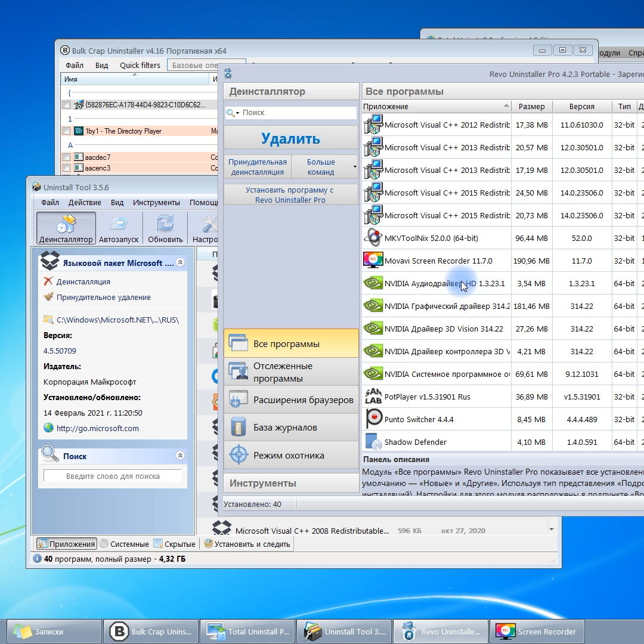The height and width of the screenshot is (644, 644).
Task: Click Установить и следить in Uninstall Tool
Action: (x=247, y=544)
